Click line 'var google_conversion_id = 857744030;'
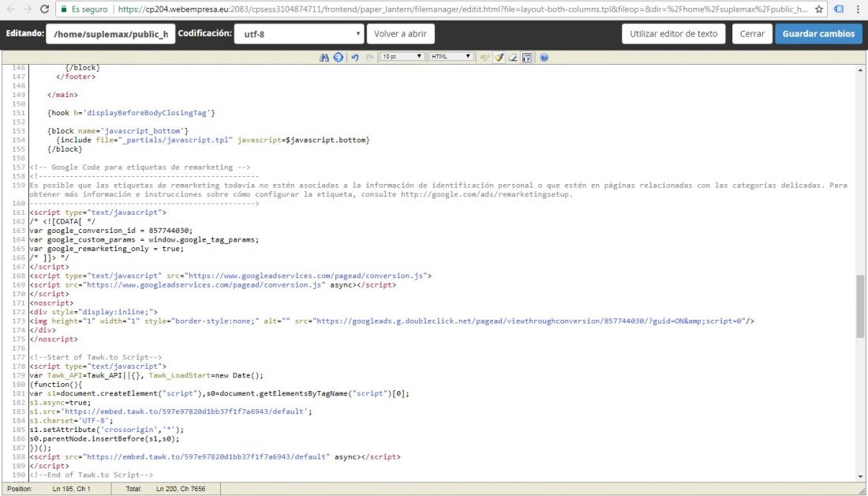The height and width of the screenshot is (496, 868). coord(110,231)
